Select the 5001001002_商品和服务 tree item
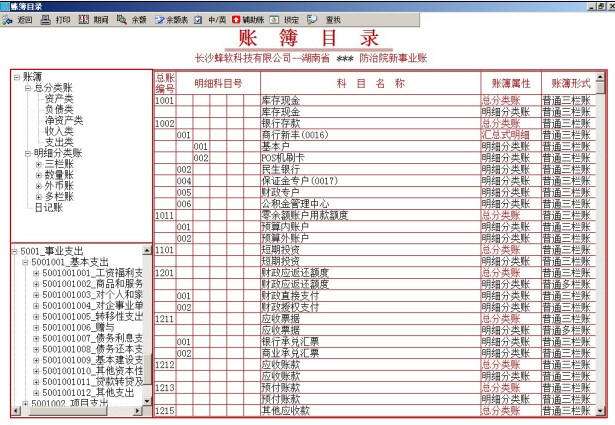615x425 pixels. coord(93,283)
